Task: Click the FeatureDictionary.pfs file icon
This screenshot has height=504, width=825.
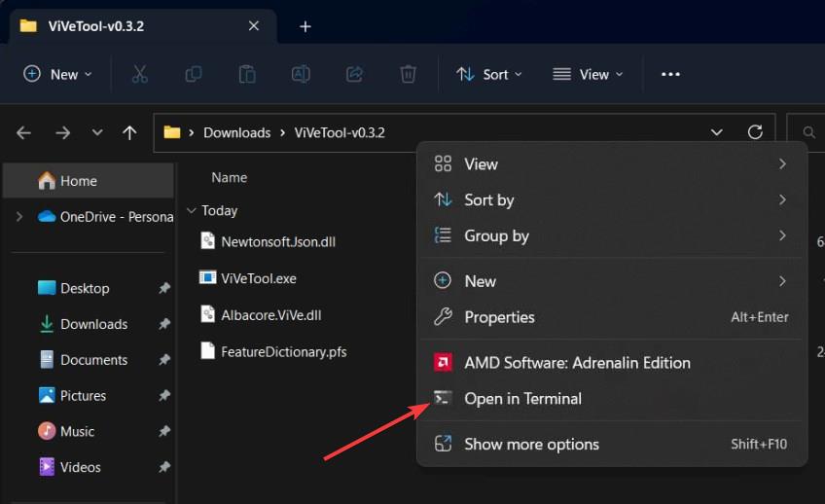Action: click(208, 350)
